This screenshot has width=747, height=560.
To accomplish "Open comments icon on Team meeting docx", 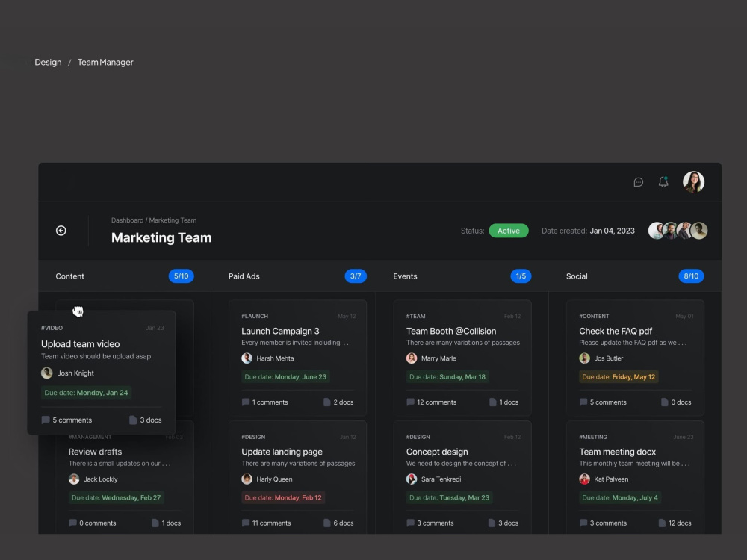I will click(583, 523).
